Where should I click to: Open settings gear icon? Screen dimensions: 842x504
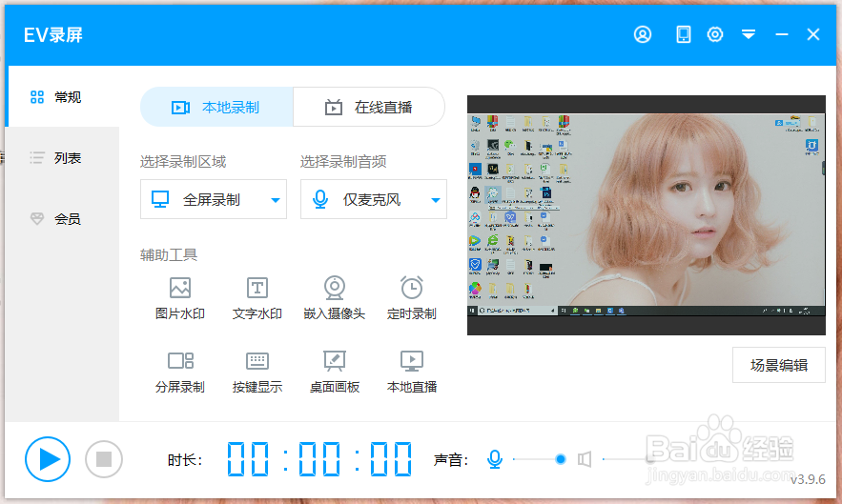pyautogui.click(x=715, y=34)
